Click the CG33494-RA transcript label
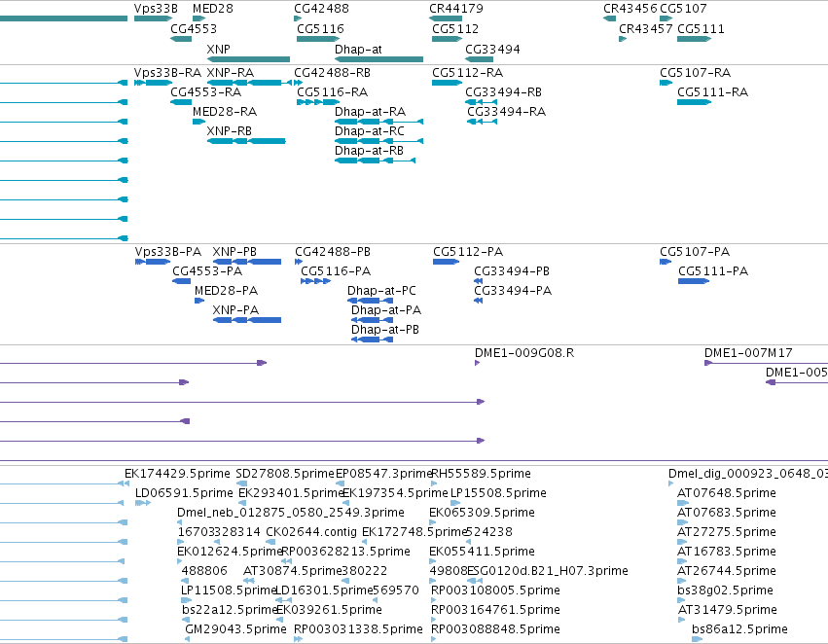 [506, 111]
